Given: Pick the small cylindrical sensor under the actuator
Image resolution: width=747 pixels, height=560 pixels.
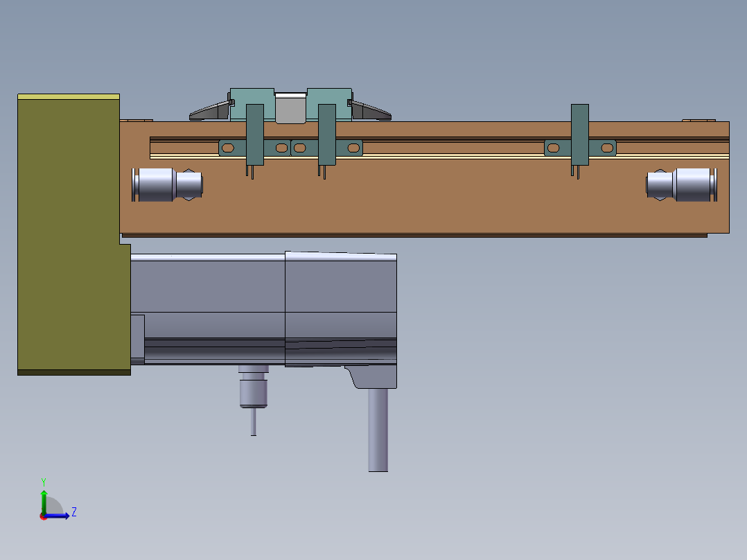Looking at the screenshot, I should 254,399.
